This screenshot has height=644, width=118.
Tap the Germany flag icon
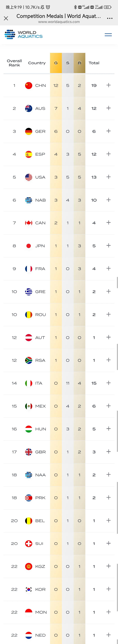[x=29, y=131]
